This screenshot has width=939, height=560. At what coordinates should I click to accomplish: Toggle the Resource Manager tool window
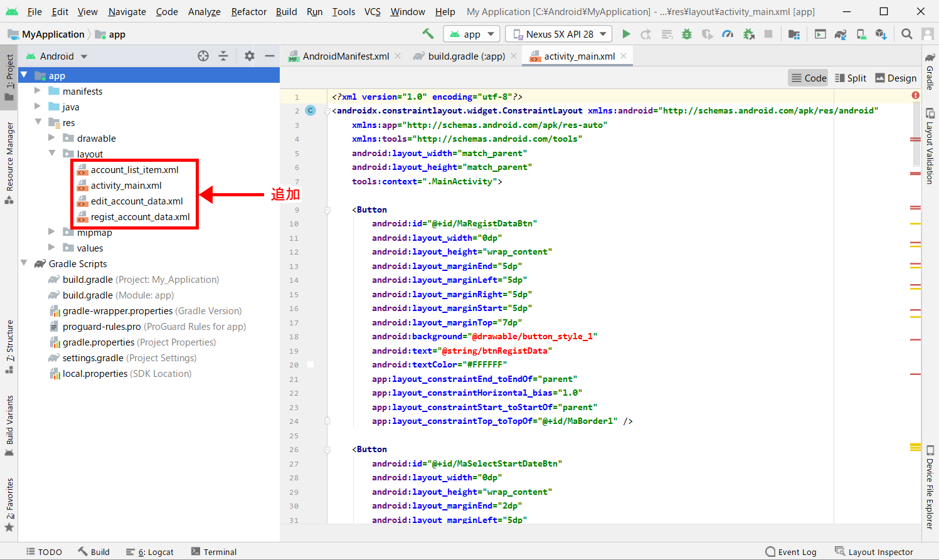(x=9, y=163)
